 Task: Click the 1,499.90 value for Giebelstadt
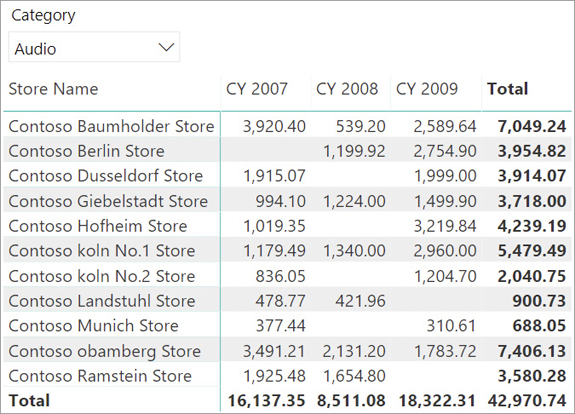click(x=445, y=201)
